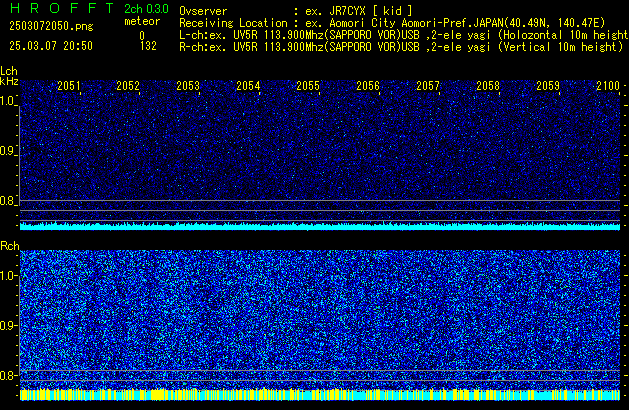The width and height of the screenshot is (629, 410).
Task: Click the L-ch antenna description line
Action: coord(404,35)
